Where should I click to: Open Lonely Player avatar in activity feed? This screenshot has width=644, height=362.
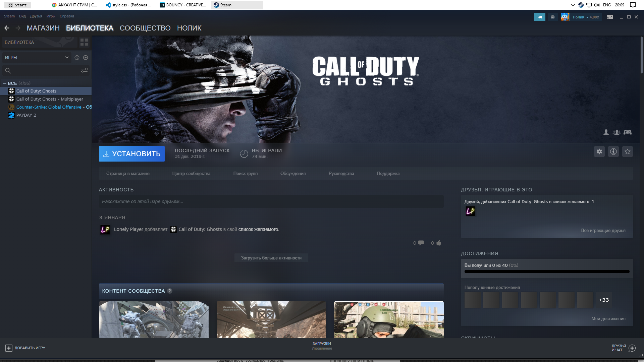[x=105, y=230]
